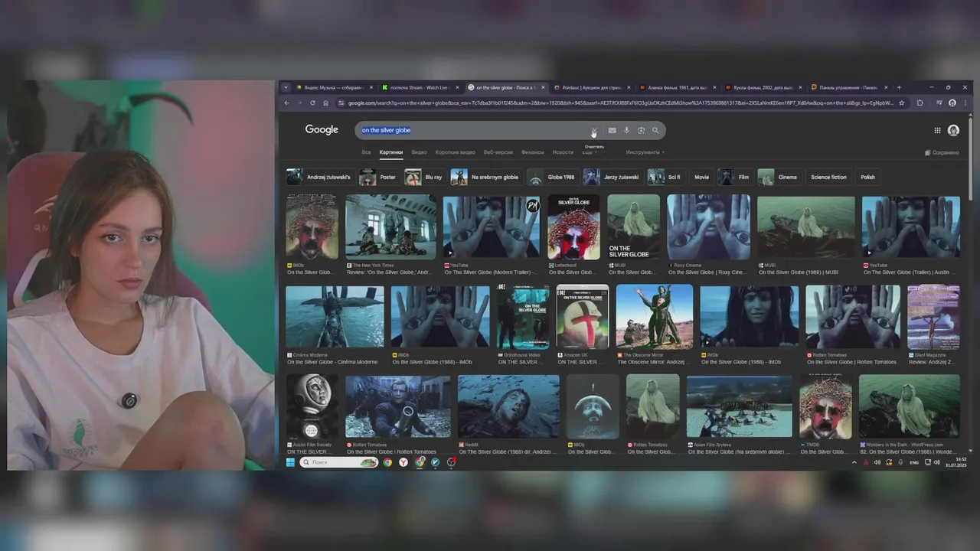Go back in the browser
980x551 pixels.
(x=287, y=103)
